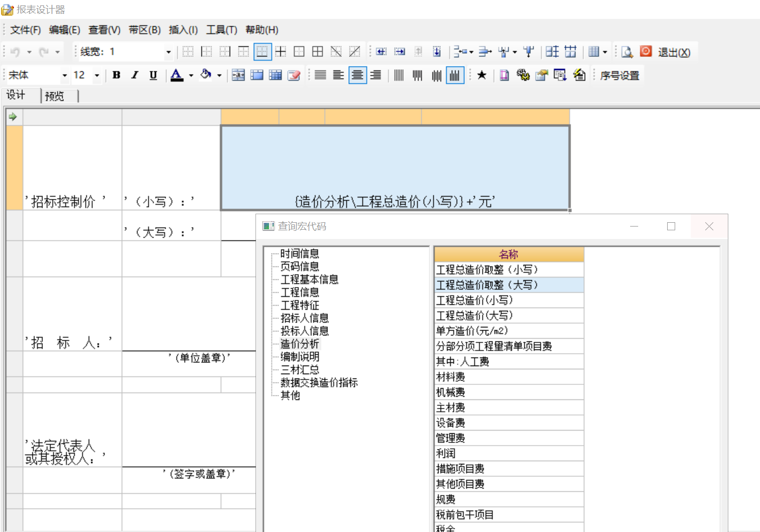Image resolution: width=760 pixels, height=532 pixels.
Task: Select 工程总造价取整(小写) row
Action: (509, 269)
